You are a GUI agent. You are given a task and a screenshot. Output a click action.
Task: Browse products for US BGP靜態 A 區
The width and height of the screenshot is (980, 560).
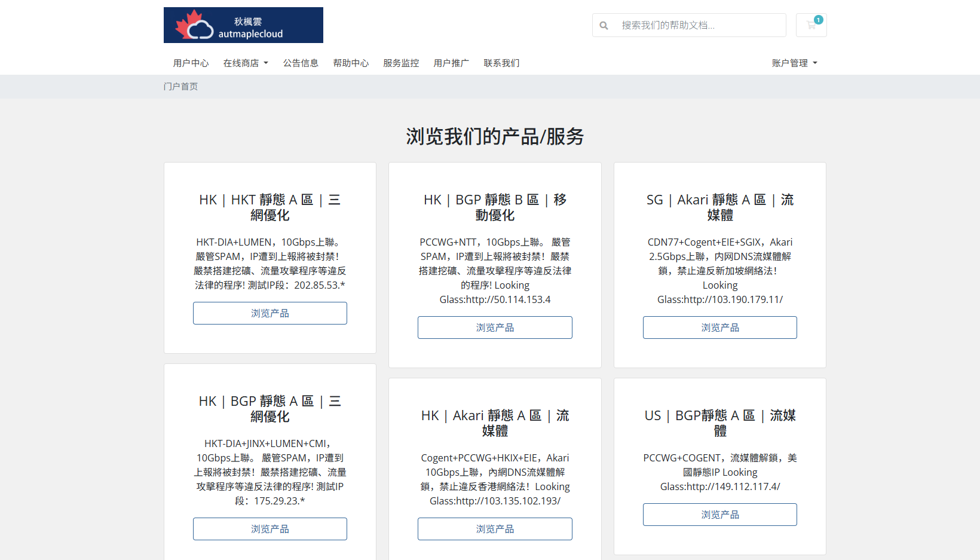719,515
